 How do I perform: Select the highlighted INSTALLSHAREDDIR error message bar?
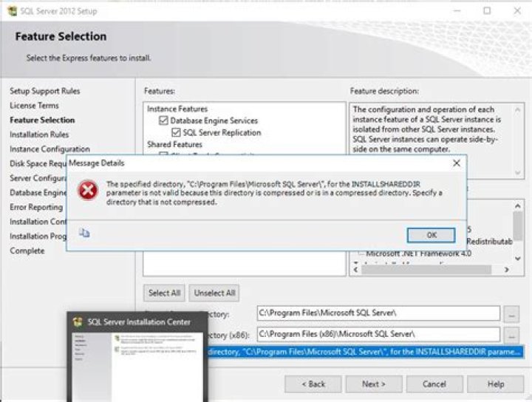pos(365,352)
